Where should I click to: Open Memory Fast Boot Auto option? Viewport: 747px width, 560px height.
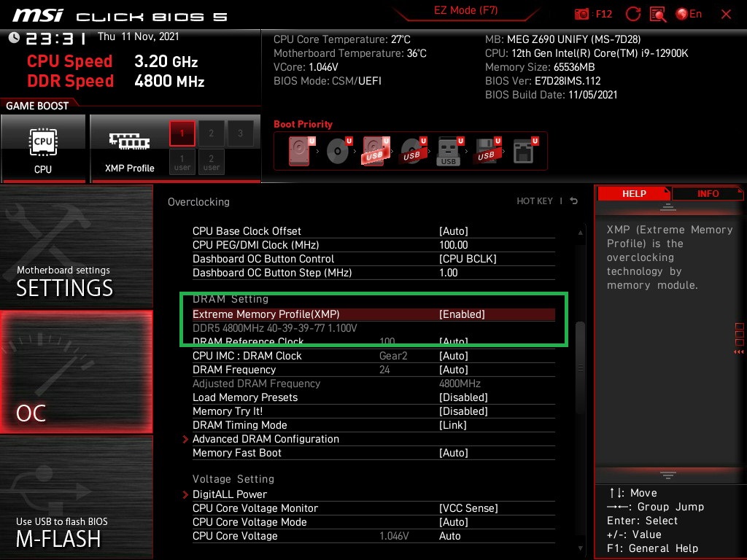pyautogui.click(x=454, y=454)
